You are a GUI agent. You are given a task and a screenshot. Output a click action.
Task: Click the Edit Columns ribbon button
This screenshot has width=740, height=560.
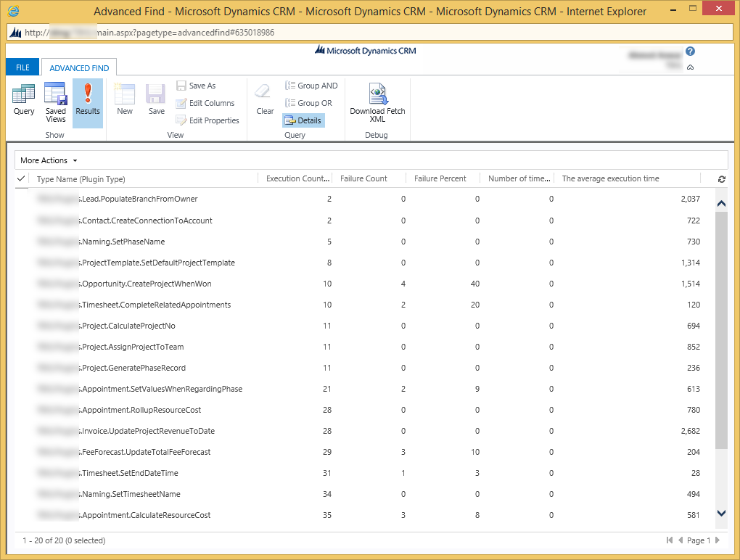[205, 103]
